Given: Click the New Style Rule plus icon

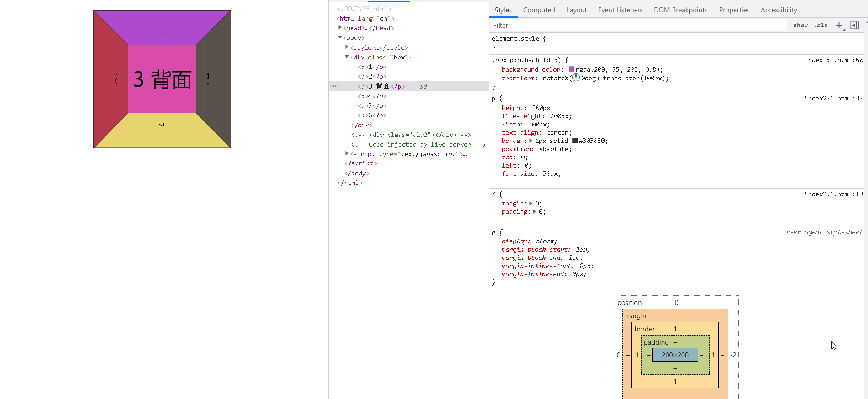Looking at the screenshot, I should point(839,26).
